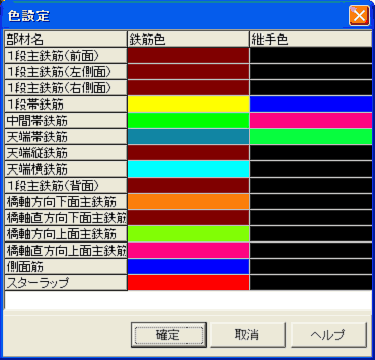Select 継手色 swatch for 天端横鉄筋
The image size is (375, 360).
pos(311,169)
